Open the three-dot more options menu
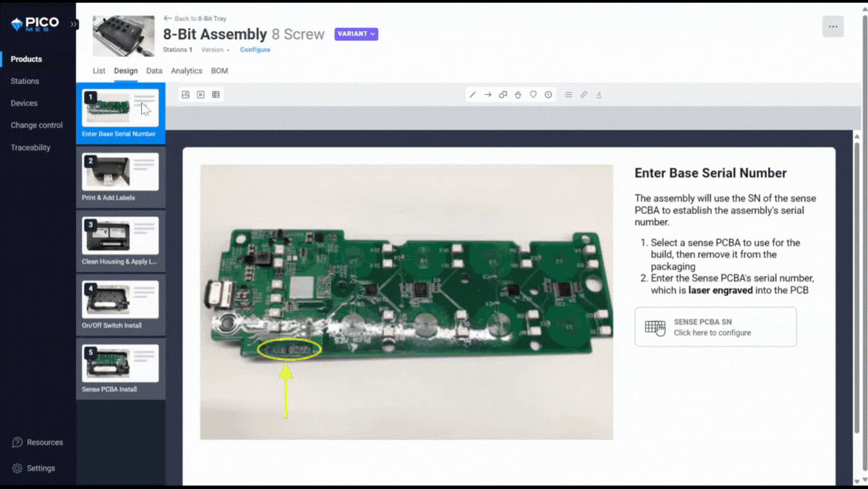The image size is (868, 489). (833, 27)
